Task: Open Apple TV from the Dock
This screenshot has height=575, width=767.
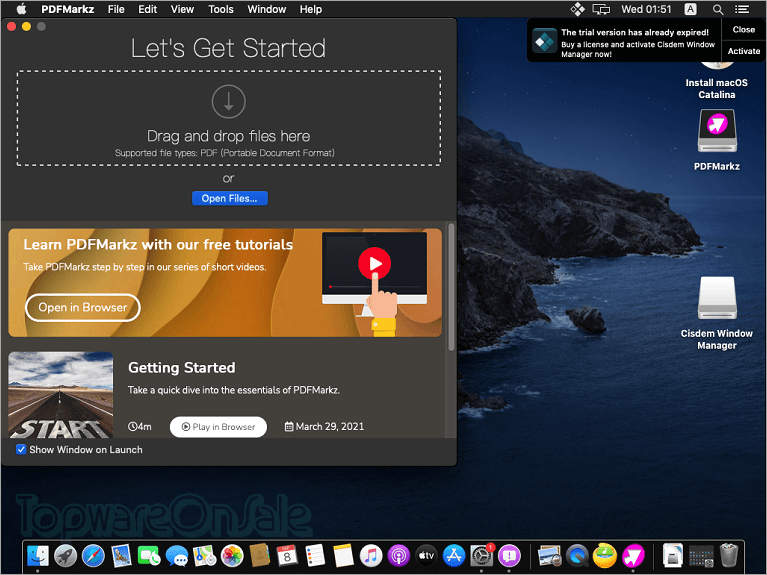Action: 427,556
